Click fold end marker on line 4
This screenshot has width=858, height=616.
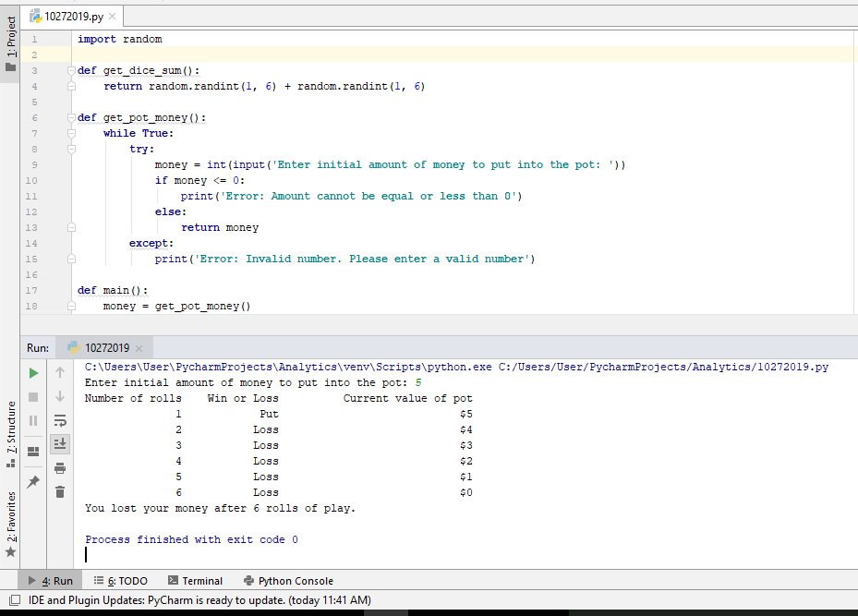coord(71,87)
